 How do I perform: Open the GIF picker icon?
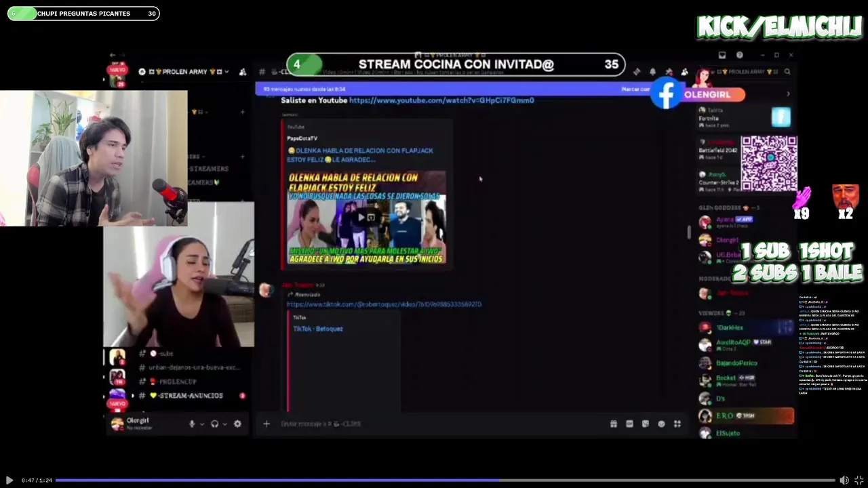629,424
